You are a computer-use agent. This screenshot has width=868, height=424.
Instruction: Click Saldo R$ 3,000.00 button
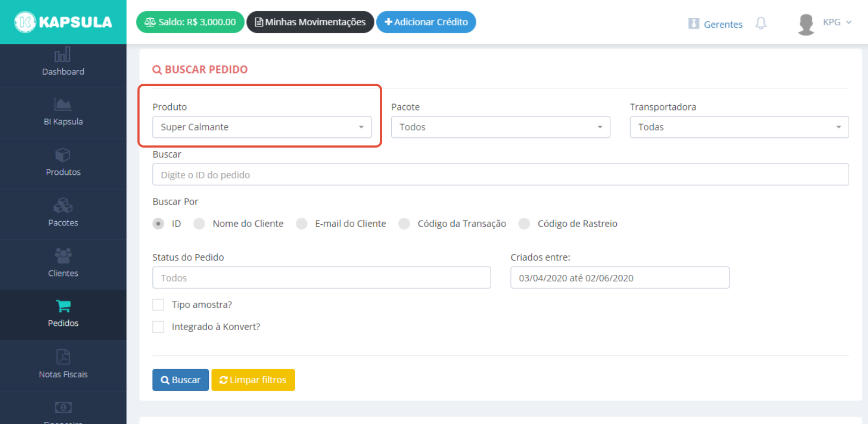coord(190,22)
